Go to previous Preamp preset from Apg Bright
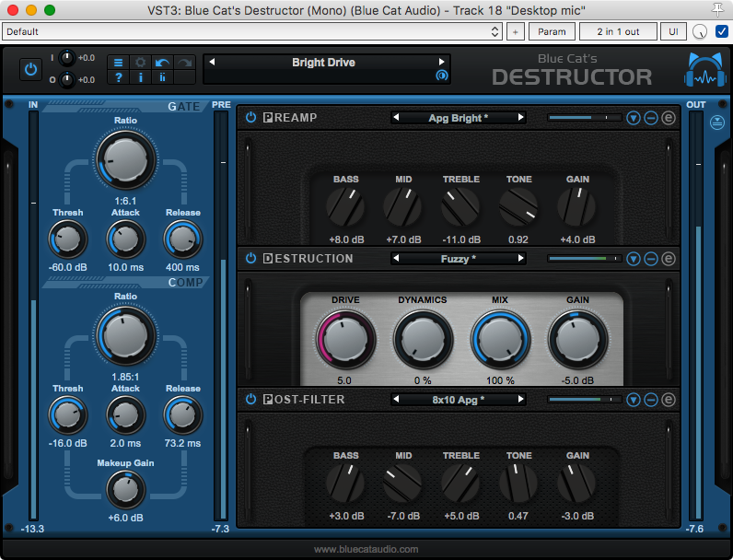This screenshot has width=733, height=560. 396,117
